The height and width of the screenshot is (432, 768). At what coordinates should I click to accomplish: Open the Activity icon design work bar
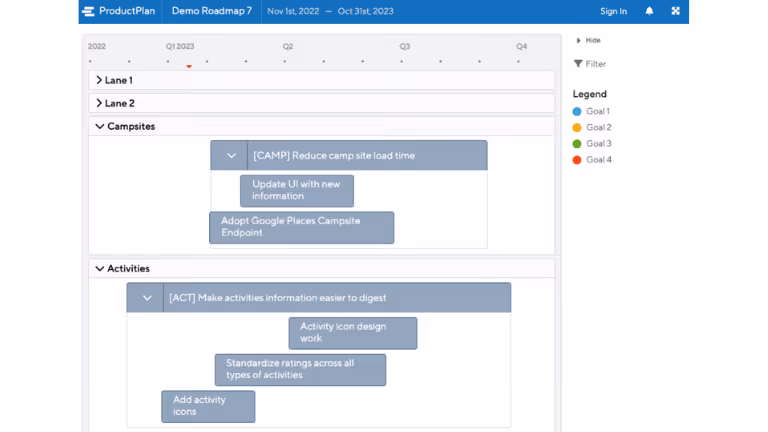(x=353, y=333)
